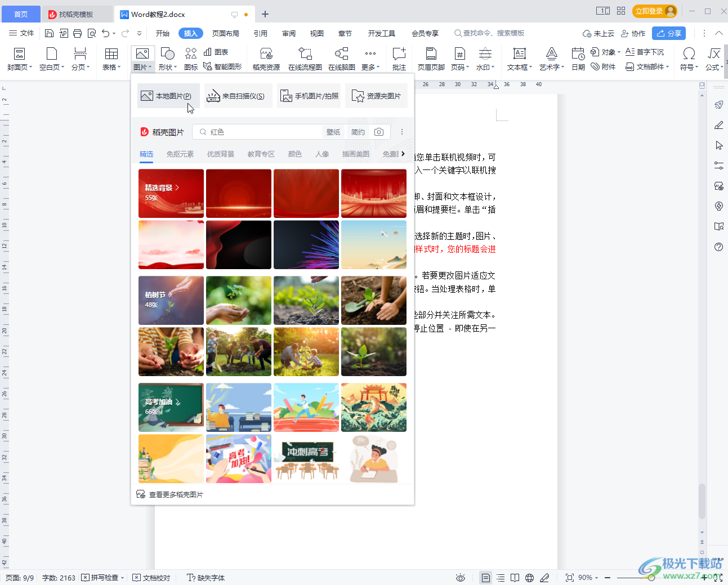Select the 精选背景 55张 collection thumbnail
This screenshot has height=585, width=728.
171,194
